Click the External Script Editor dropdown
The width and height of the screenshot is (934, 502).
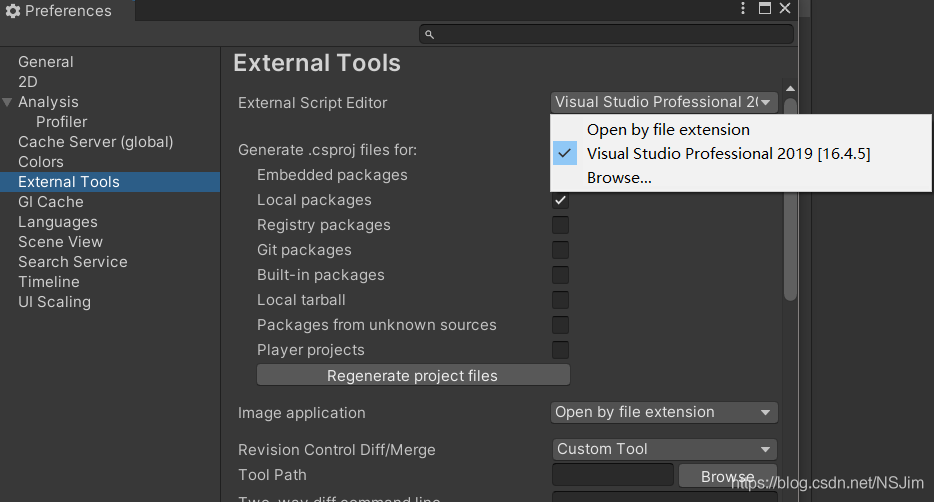pos(664,102)
